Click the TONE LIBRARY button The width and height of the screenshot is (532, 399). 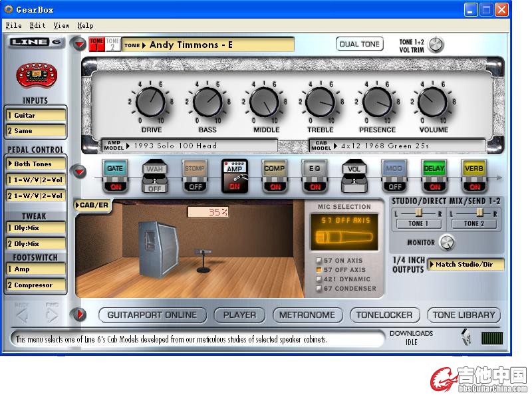464,315
